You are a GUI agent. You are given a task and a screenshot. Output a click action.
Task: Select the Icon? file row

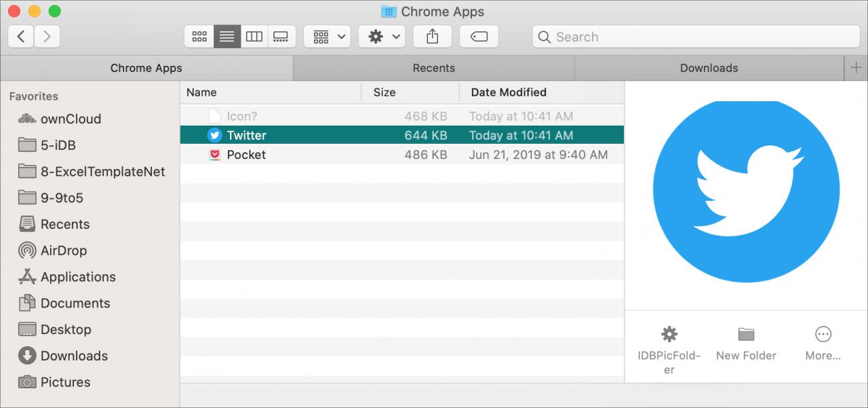pos(402,116)
